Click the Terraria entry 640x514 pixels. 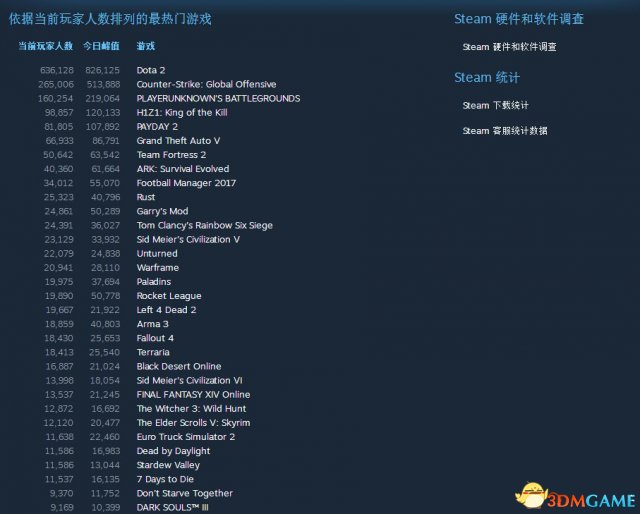point(153,352)
